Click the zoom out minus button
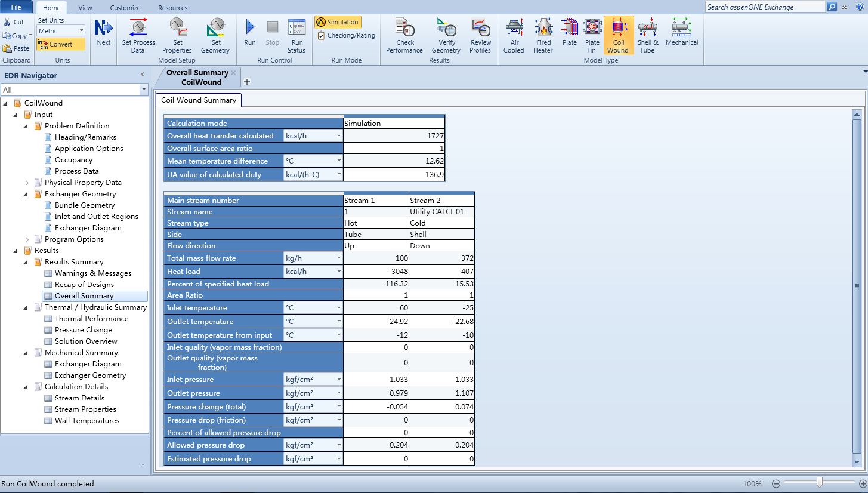 pos(776,483)
